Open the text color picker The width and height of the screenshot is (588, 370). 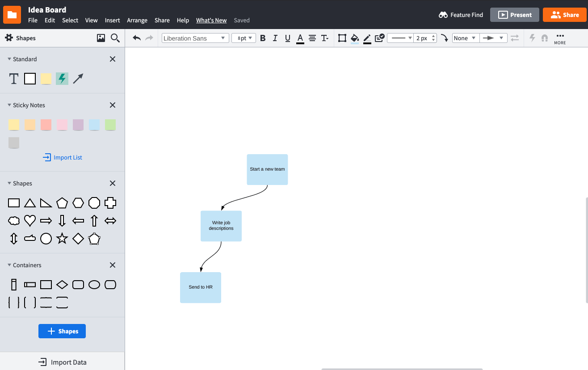pos(300,38)
